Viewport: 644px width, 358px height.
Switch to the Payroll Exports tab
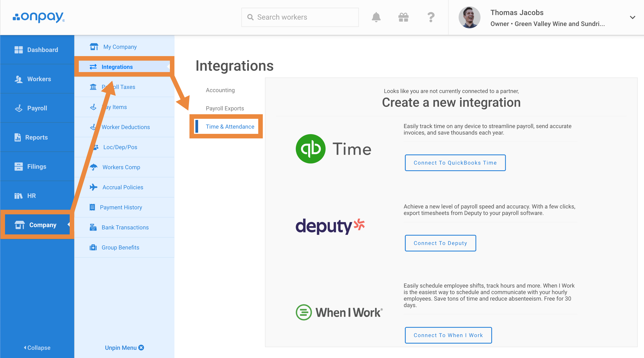[x=225, y=108]
